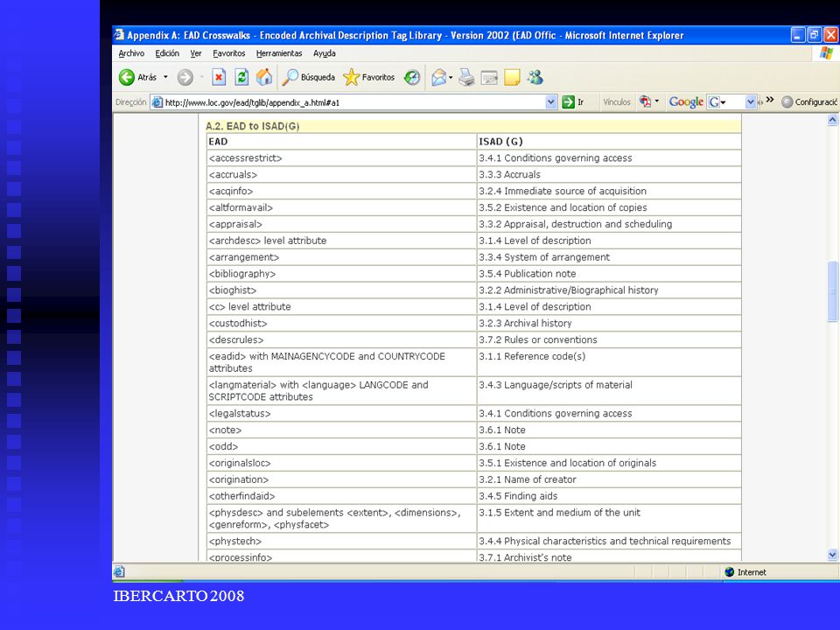Expand the address bar URL dropdown
Viewport: 840px width, 630px height.
coord(550,101)
